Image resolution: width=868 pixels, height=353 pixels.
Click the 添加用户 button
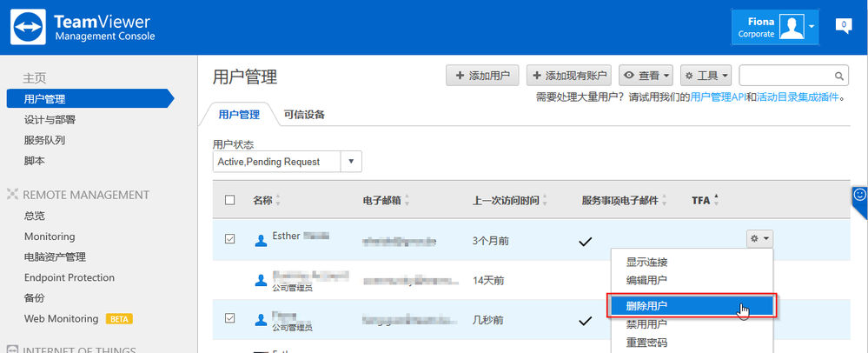482,76
